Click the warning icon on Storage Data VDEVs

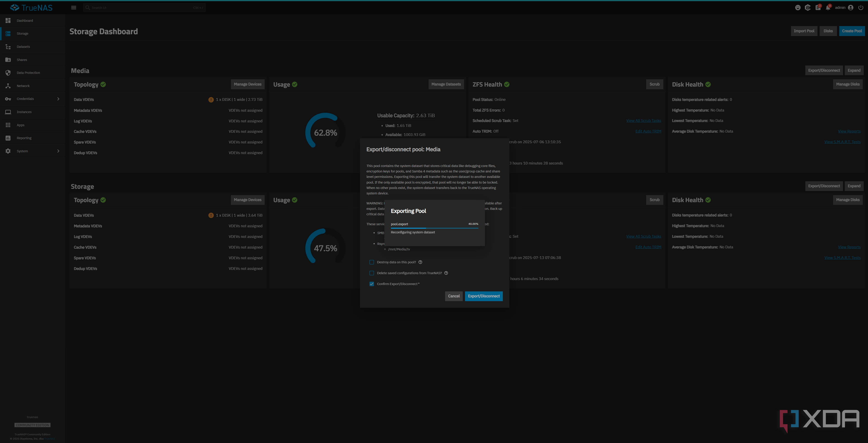[211, 215]
